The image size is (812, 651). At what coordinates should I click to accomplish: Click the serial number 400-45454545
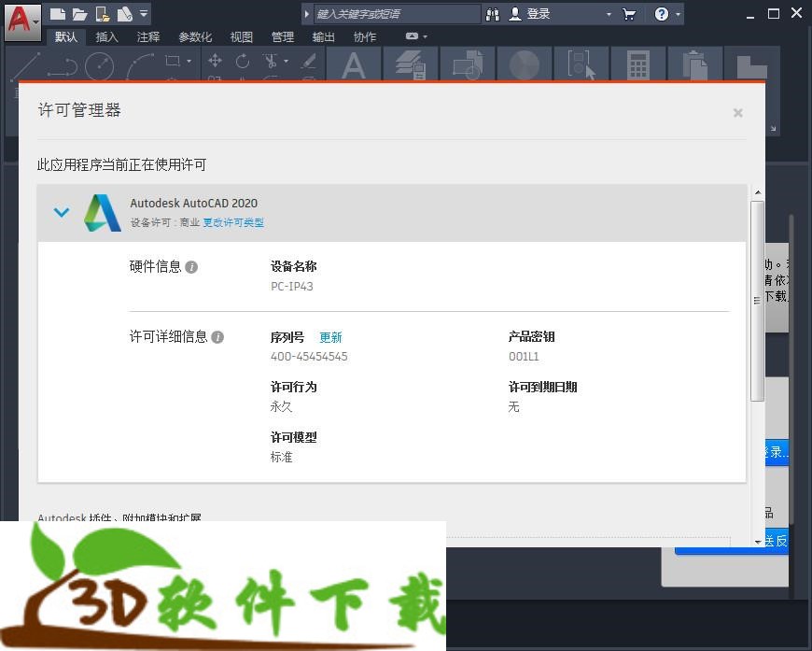309,357
